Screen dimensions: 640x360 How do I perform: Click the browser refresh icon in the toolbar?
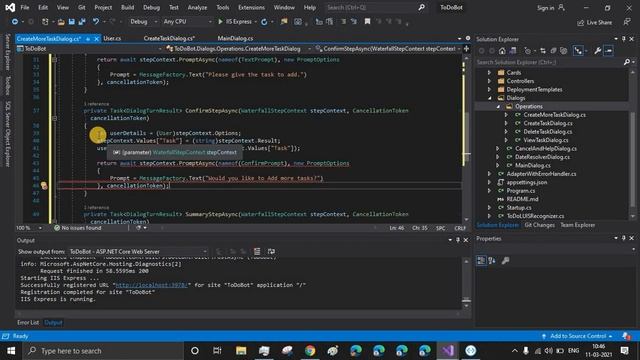point(264,22)
